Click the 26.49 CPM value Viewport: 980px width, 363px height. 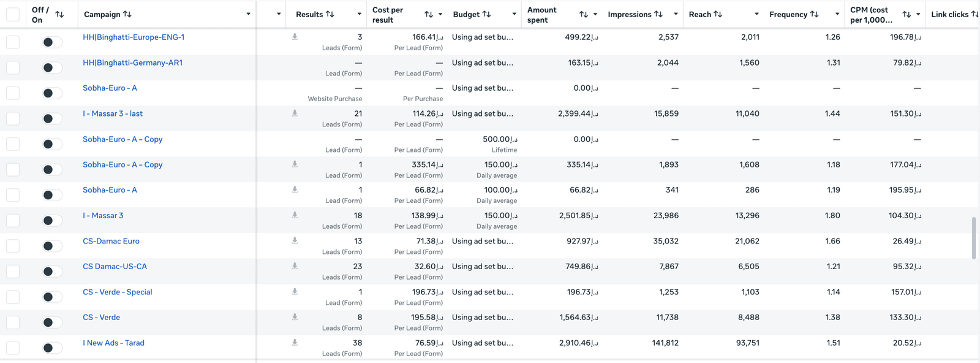tap(907, 241)
